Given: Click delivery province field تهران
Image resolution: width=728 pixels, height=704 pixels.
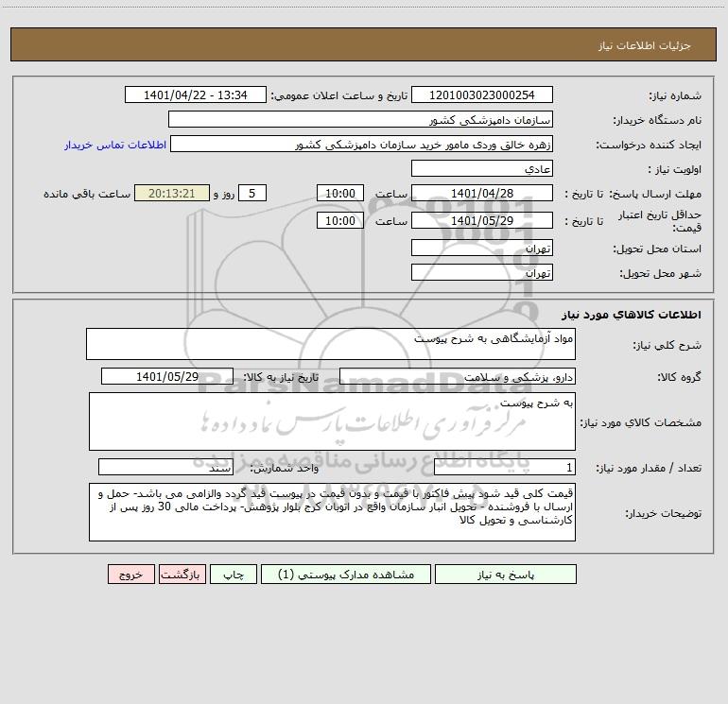Looking at the screenshot, I should pyautogui.click(x=482, y=248).
